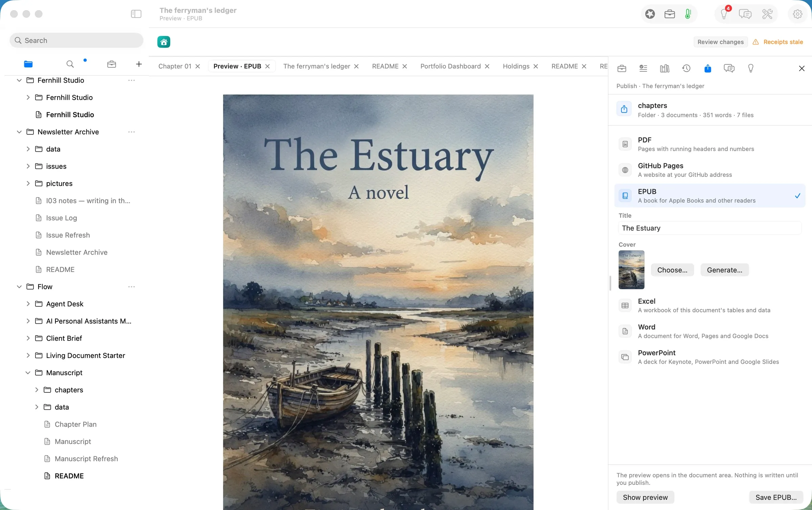This screenshot has height=510, width=812.
Task: Select the blue files folder sidebar icon
Action: pyautogui.click(x=28, y=64)
